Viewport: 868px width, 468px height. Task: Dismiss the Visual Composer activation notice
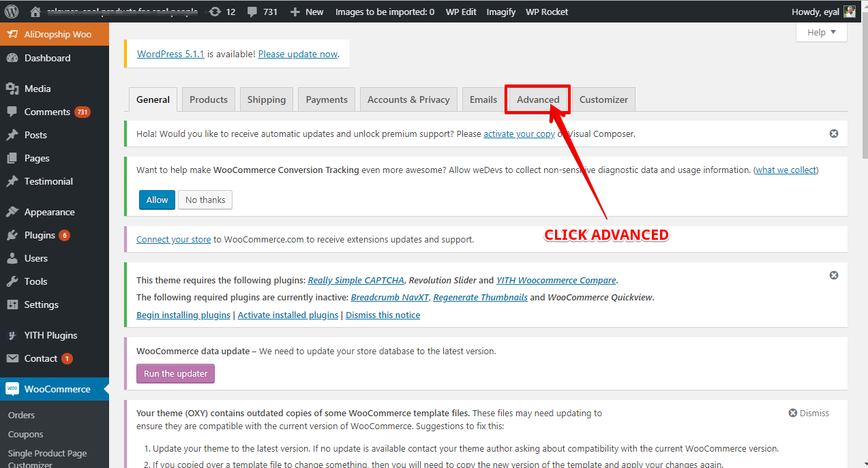coord(834,134)
